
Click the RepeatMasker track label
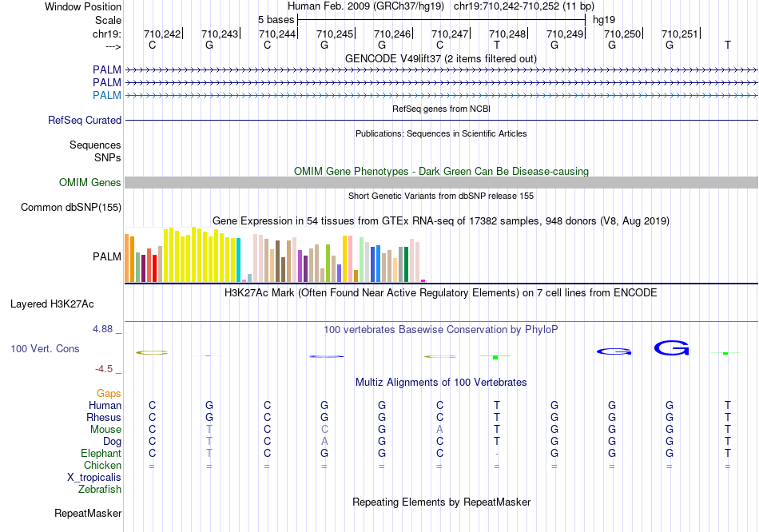(88, 513)
